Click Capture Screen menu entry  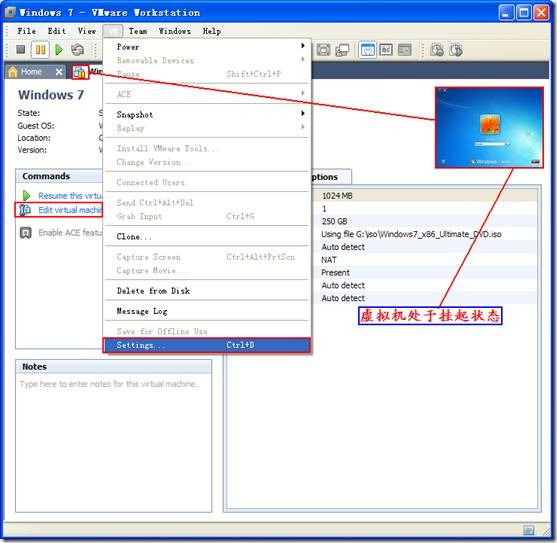(207, 257)
